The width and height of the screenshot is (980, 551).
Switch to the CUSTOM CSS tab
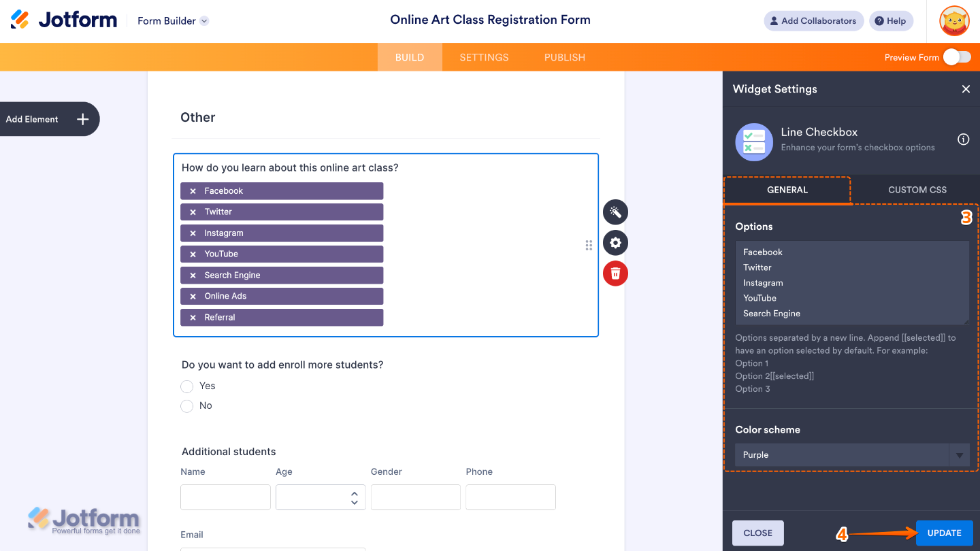[x=917, y=190]
